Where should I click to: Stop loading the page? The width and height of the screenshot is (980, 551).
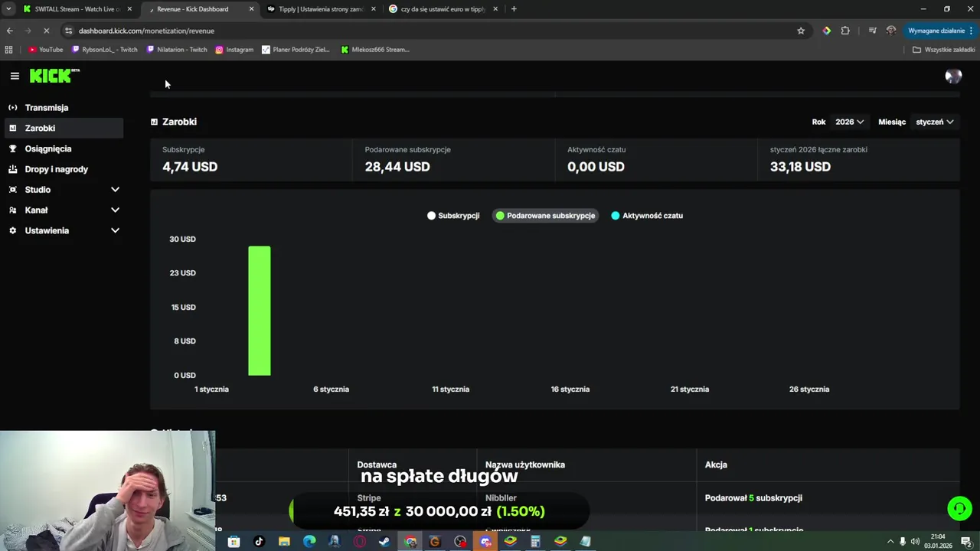(x=46, y=31)
